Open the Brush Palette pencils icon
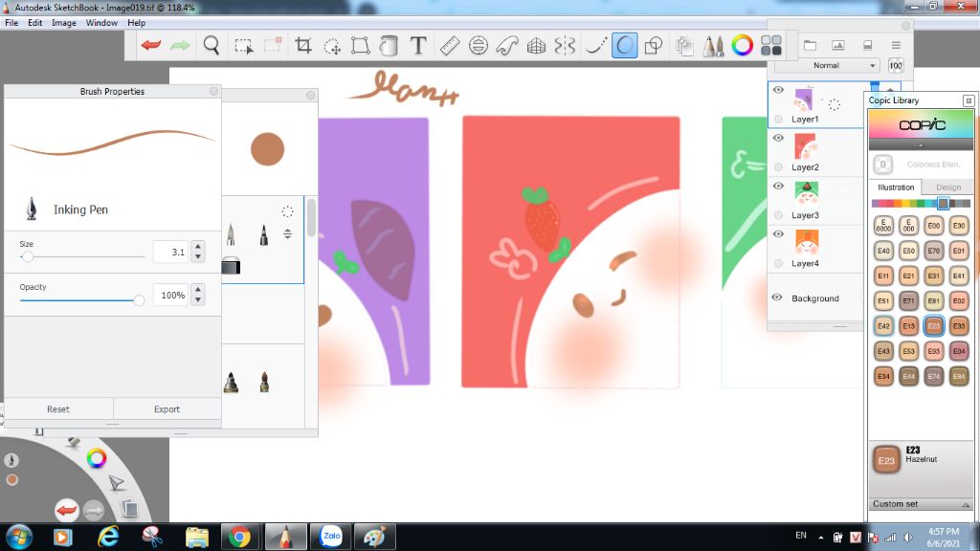The image size is (980, 551). pyautogui.click(x=713, y=46)
